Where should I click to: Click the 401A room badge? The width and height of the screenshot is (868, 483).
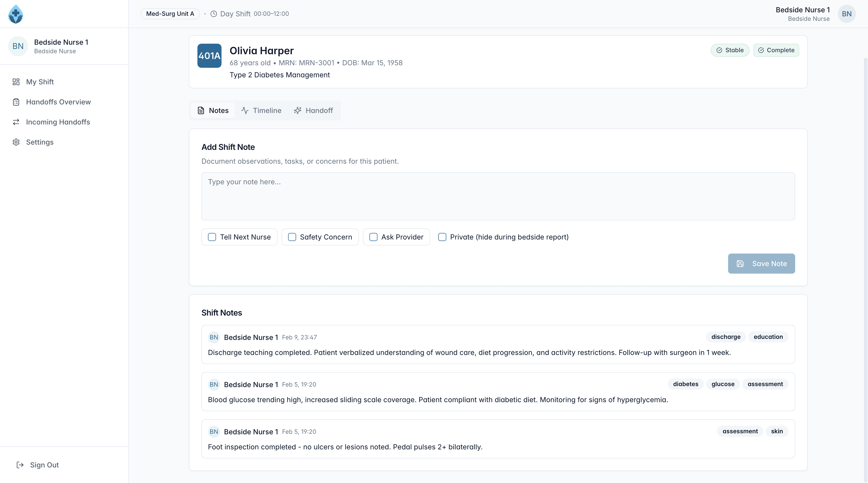coord(209,55)
